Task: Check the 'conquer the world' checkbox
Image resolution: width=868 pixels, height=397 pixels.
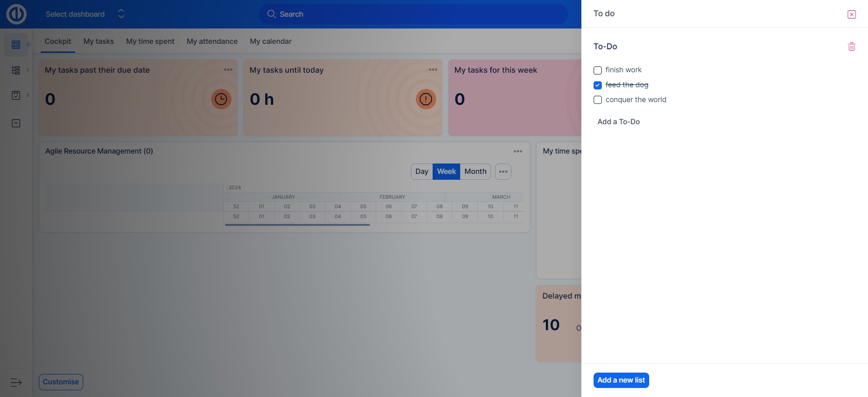Action: point(598,100)
